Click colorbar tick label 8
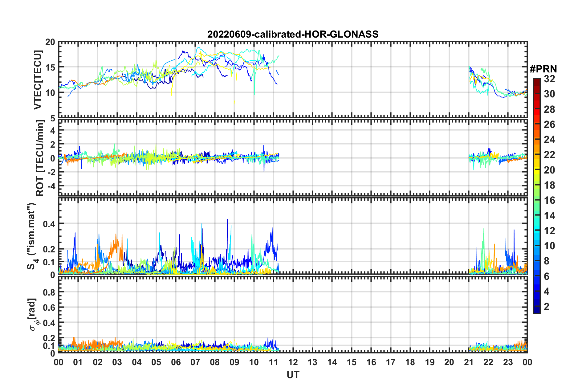This screenshot has width=586, height=392. point(547,261)
